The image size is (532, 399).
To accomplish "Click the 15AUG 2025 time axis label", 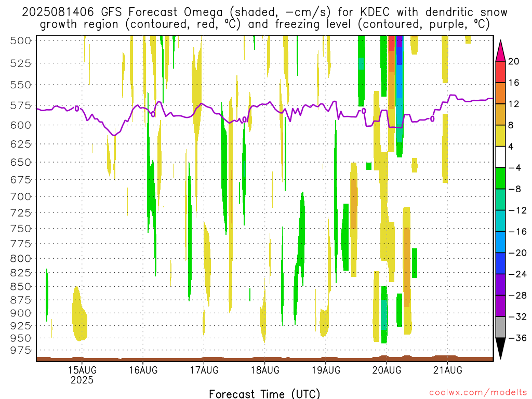I will pos(82,375).
